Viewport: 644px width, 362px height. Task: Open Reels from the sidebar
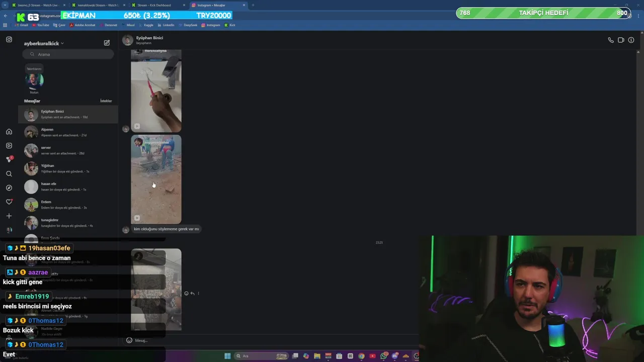coord(9,146)
